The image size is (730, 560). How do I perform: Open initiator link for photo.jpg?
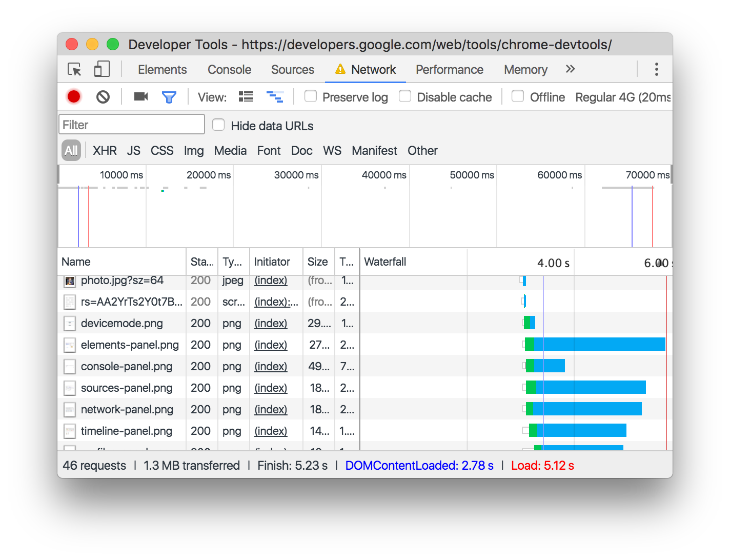(271, 281)
